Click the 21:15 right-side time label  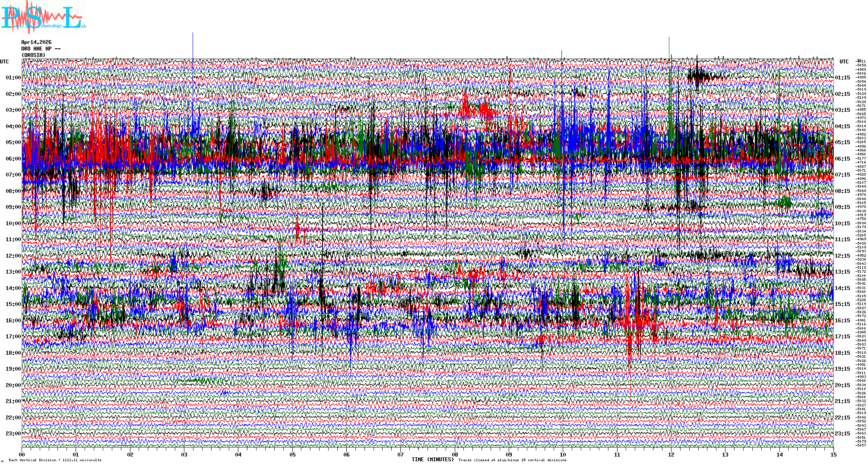click(x=842, y=401)
